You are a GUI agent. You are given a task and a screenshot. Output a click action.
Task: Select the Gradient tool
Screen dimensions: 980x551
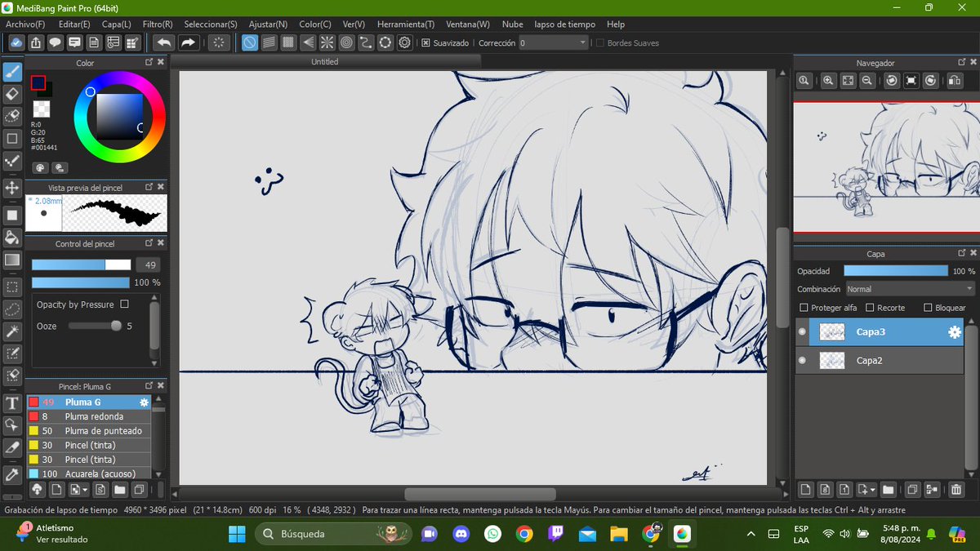12,260
